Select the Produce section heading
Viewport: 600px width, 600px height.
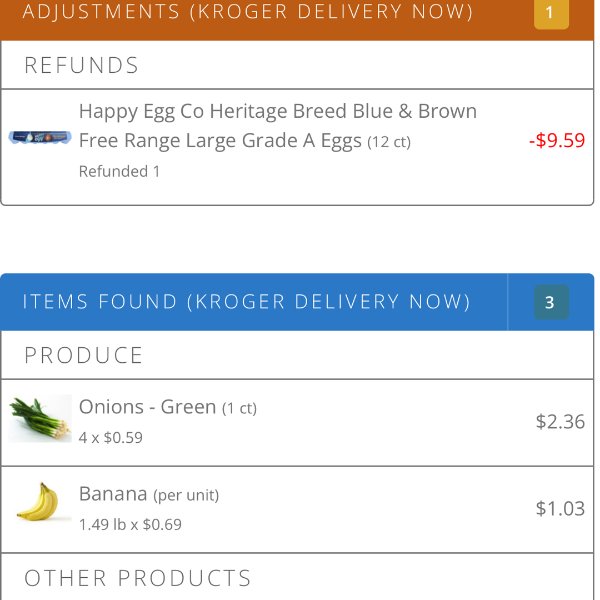(x=84, y=355)
